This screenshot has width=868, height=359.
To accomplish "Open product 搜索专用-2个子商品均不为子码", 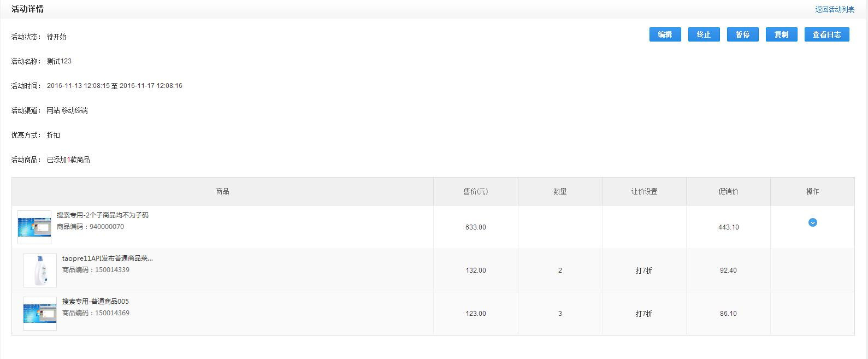I will click(103, 215).
